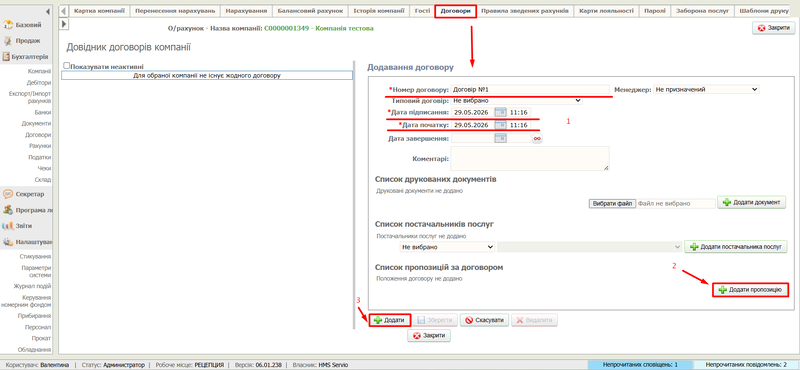This screenshot has height=370, width=800.
Task: Expand the panel with the right arrow under the tabs
Action: pos(64,23)
